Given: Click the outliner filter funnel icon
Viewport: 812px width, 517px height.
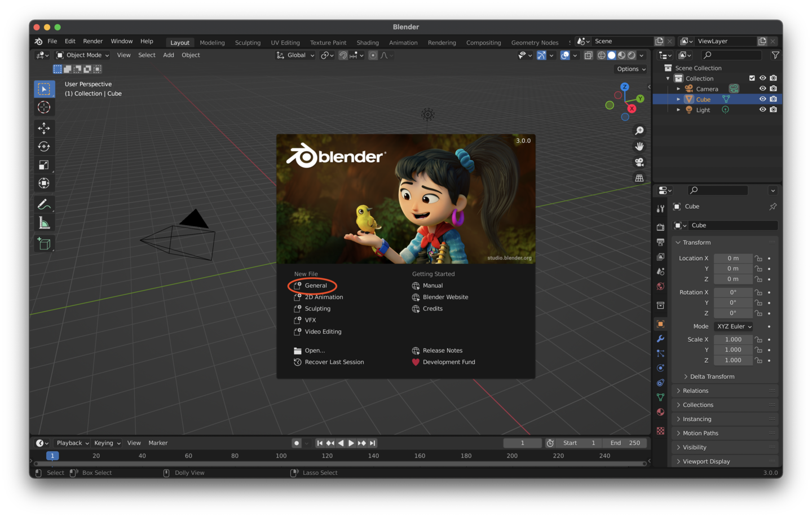Looking at the screenshot, I should 775,55.
